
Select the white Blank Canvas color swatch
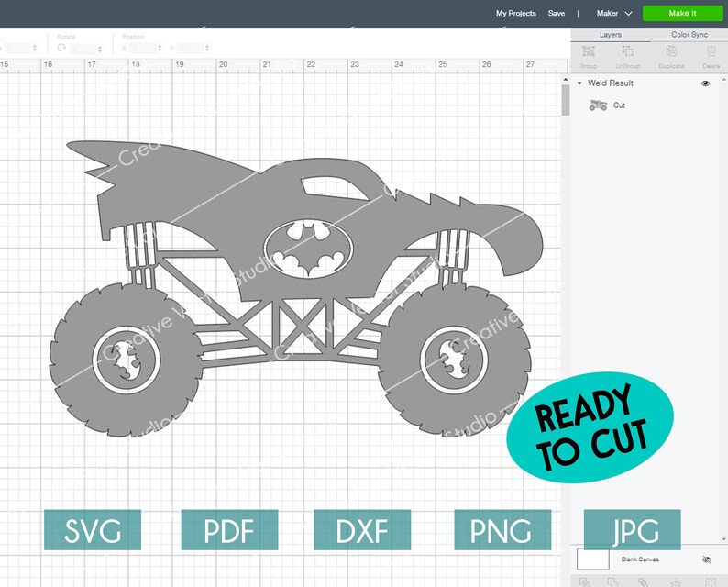point(593,559)
